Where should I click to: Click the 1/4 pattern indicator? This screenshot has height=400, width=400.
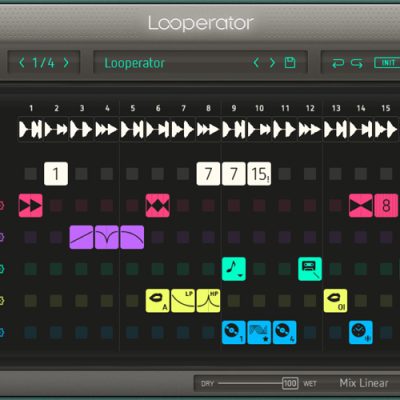(x=44, y=63)
